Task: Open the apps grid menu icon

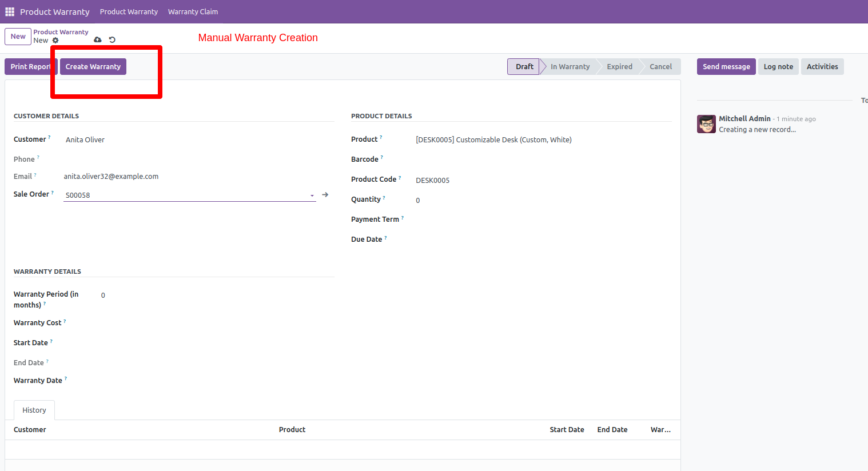Action: [x=10, y=11]
